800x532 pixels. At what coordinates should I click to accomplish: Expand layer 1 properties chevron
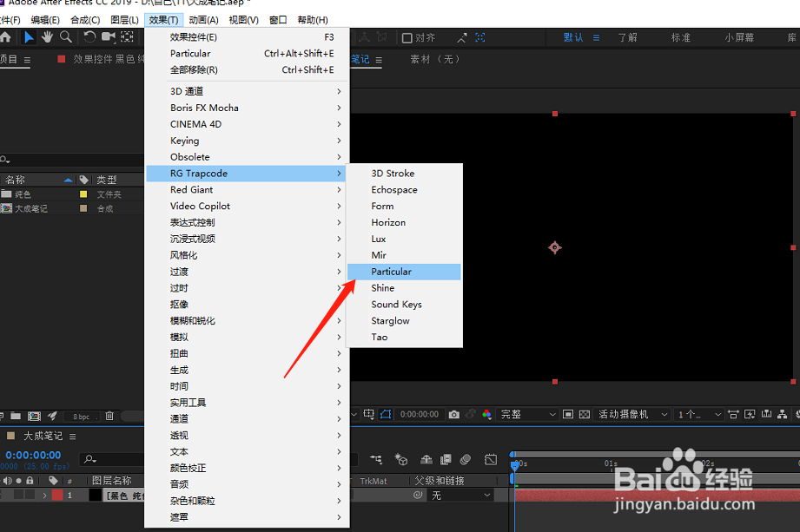45,495
